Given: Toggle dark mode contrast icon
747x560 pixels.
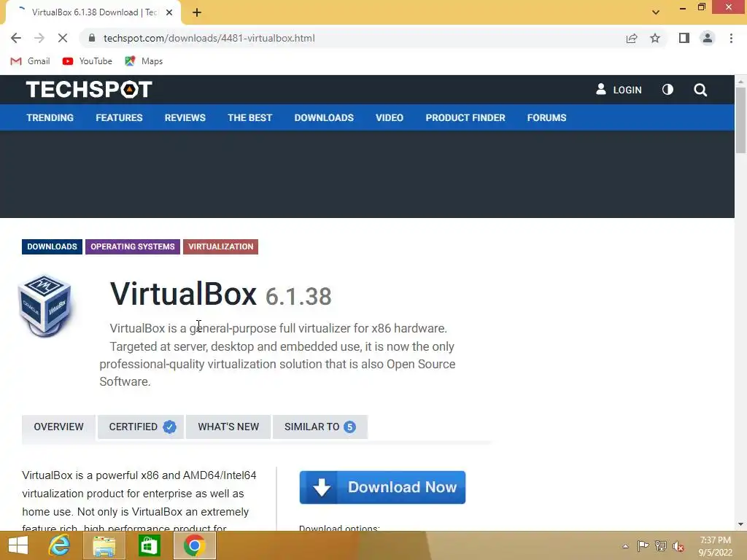Looking at the screenshot, I should [667, 90].
